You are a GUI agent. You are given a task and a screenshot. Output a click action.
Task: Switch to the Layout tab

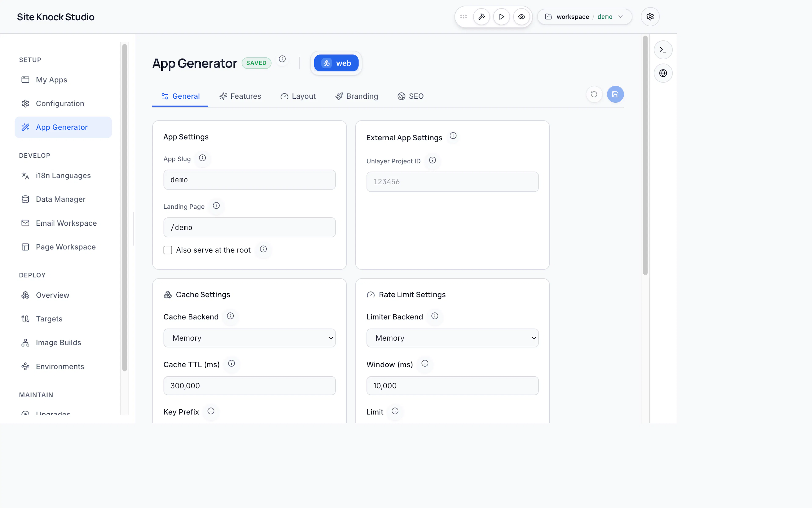tap(298, 97)
